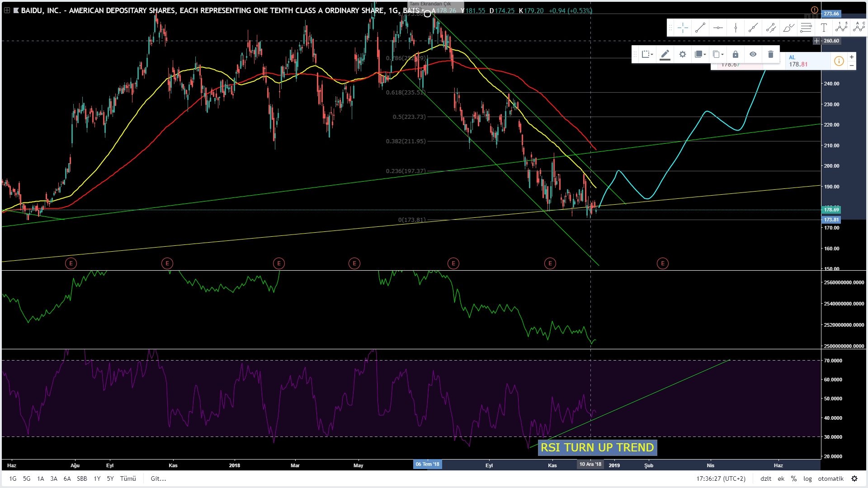868x488 pixels.
Task: Select the parallel channel tool
Action: (x=771, y=28)
